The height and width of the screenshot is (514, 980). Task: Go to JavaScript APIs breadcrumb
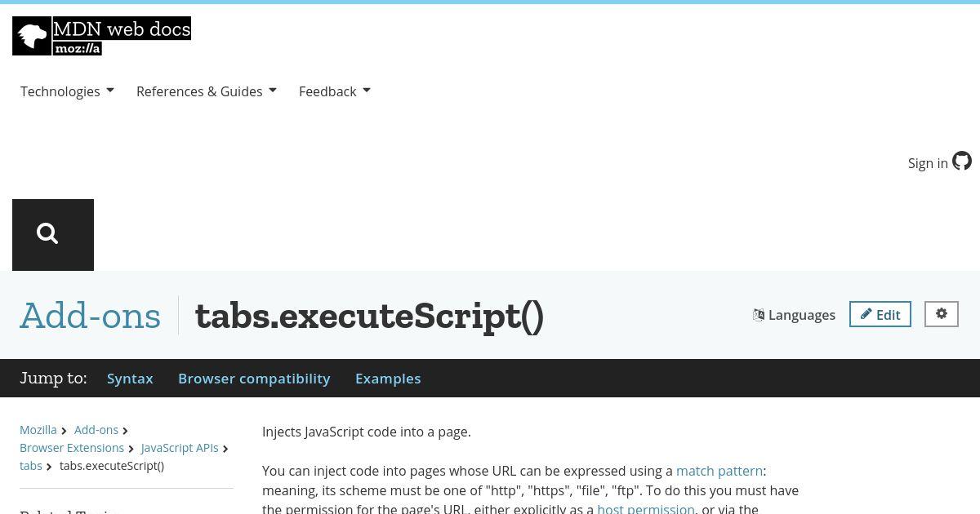(180, 448)
